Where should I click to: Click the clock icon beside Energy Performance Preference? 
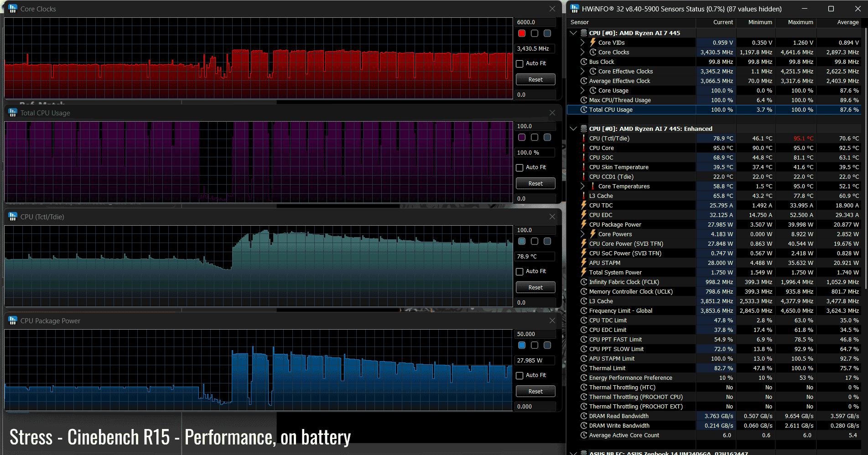[584, 377]
